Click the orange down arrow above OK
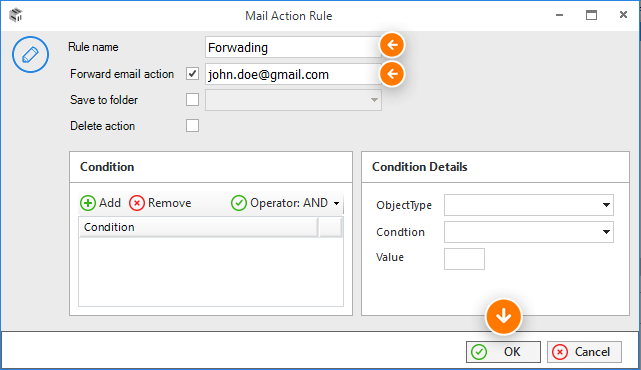The height and width of the screenshot is (370, 641). coord(503,316)
